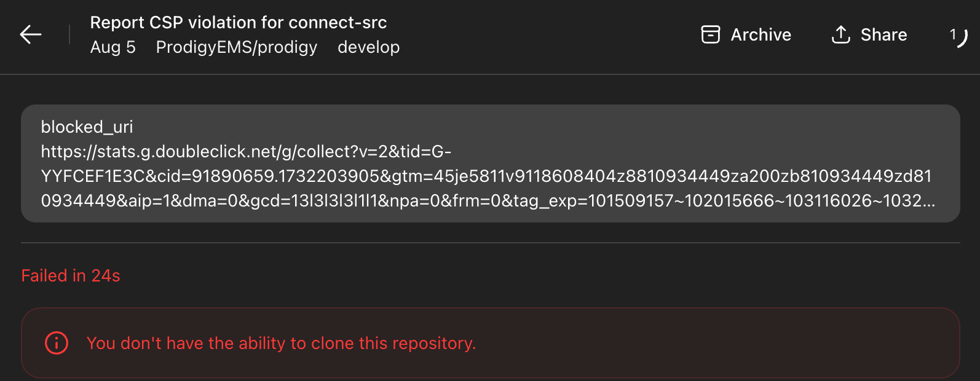
Task: Click empty area of red error banner
Action: click(707, 343)
